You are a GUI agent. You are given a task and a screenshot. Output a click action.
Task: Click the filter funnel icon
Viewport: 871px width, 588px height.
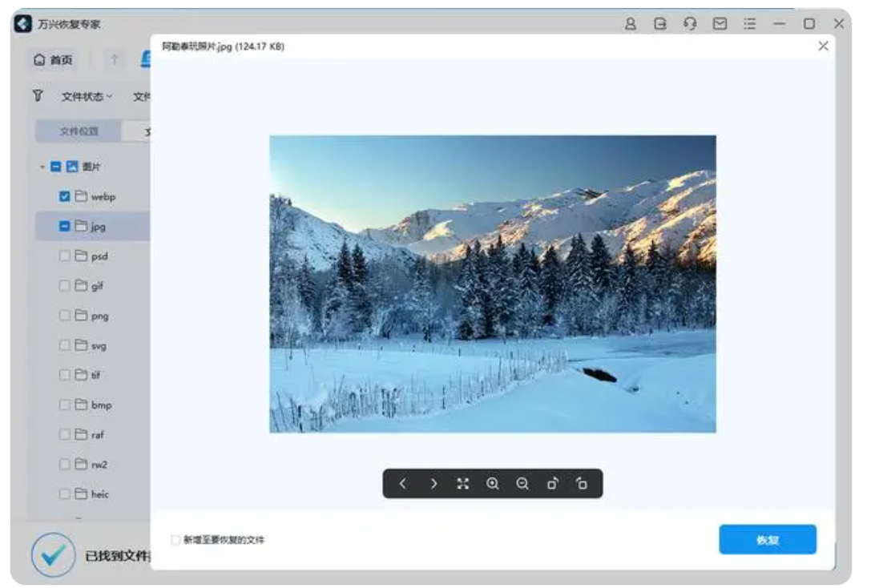click(x=37, y=96)
